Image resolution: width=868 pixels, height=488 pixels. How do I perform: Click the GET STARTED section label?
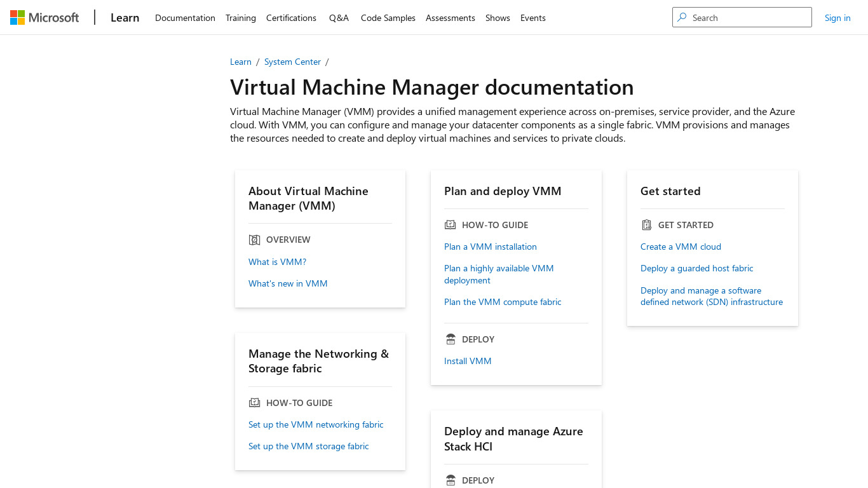[x=686, y=225]
